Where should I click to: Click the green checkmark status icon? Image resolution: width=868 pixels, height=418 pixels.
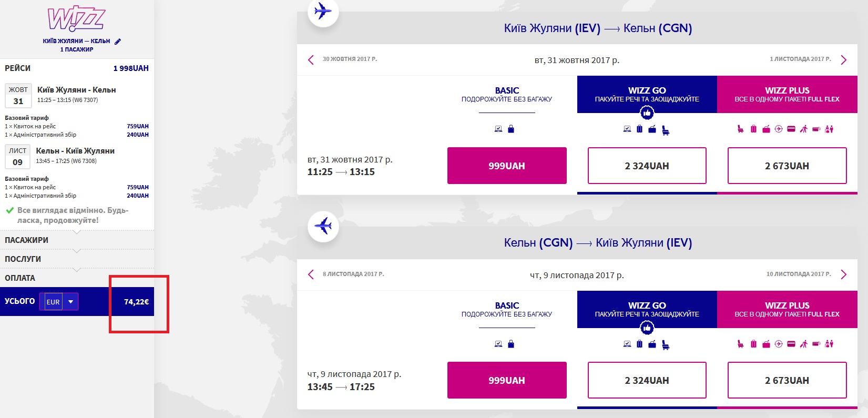tap(9, 210)
